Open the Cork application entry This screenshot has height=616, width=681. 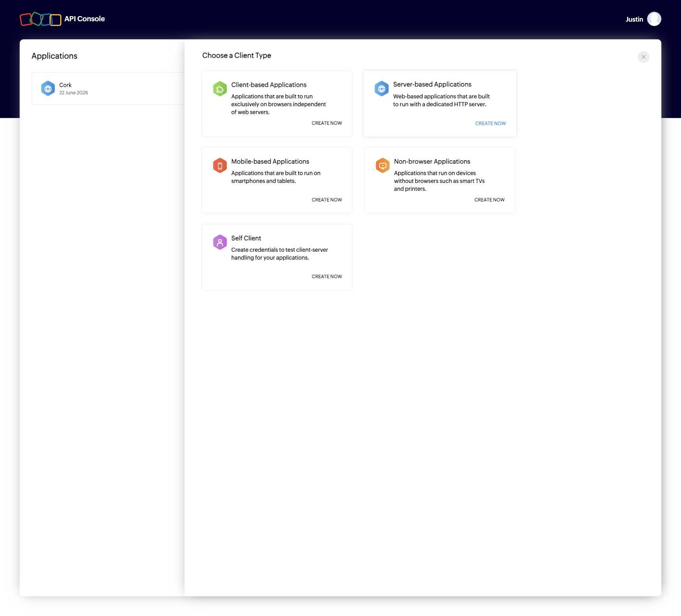pos(108,89)
